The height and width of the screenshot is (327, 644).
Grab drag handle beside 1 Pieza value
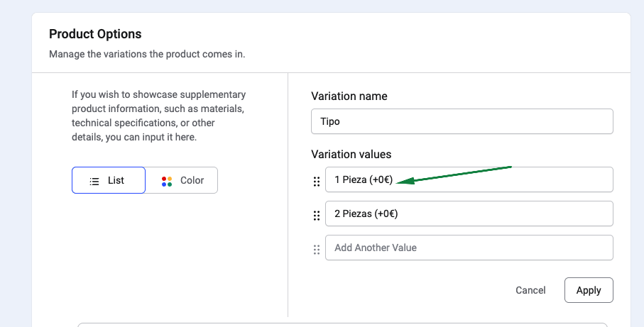point(317,182)
